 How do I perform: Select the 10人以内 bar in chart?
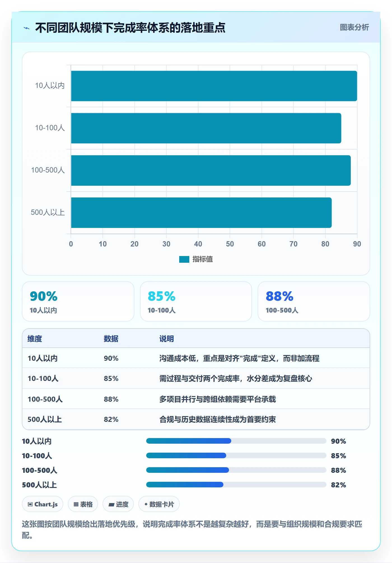click(214, 86)
